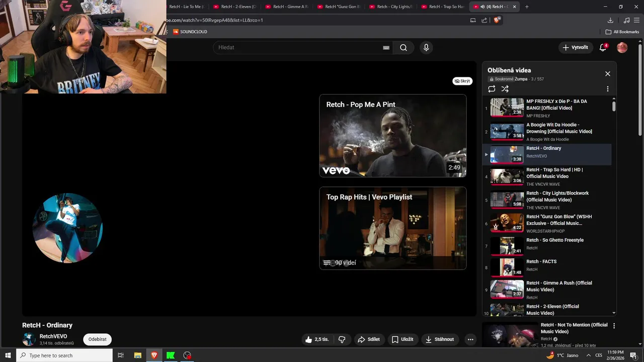Switch to Retch - City Lights tab
This screenshot has width=644, height=362.
(390, 7)
